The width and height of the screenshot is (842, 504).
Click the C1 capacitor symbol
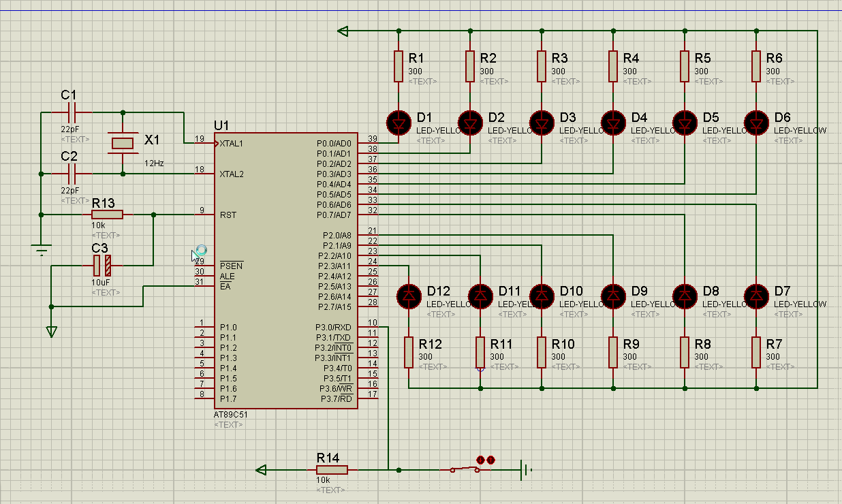point(72,112)
